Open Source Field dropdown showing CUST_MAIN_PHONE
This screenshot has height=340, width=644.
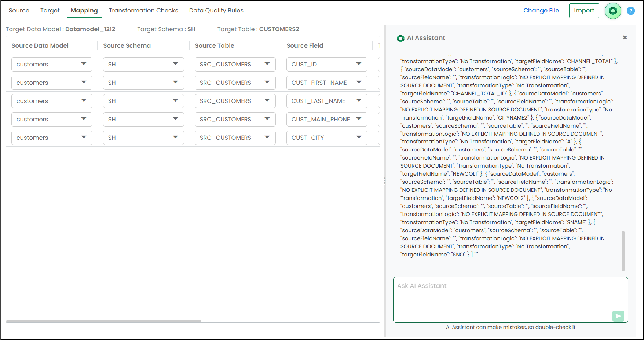click(x=327, y=119)
